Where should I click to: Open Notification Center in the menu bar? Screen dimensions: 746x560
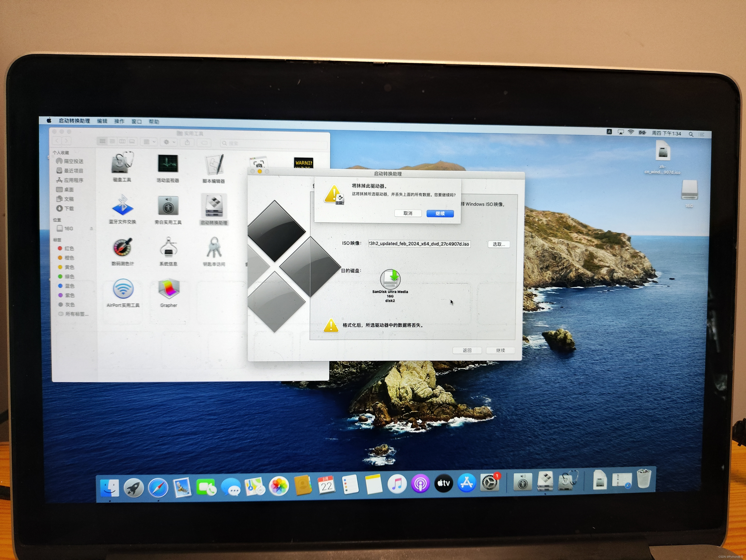(x=701, y=135)
